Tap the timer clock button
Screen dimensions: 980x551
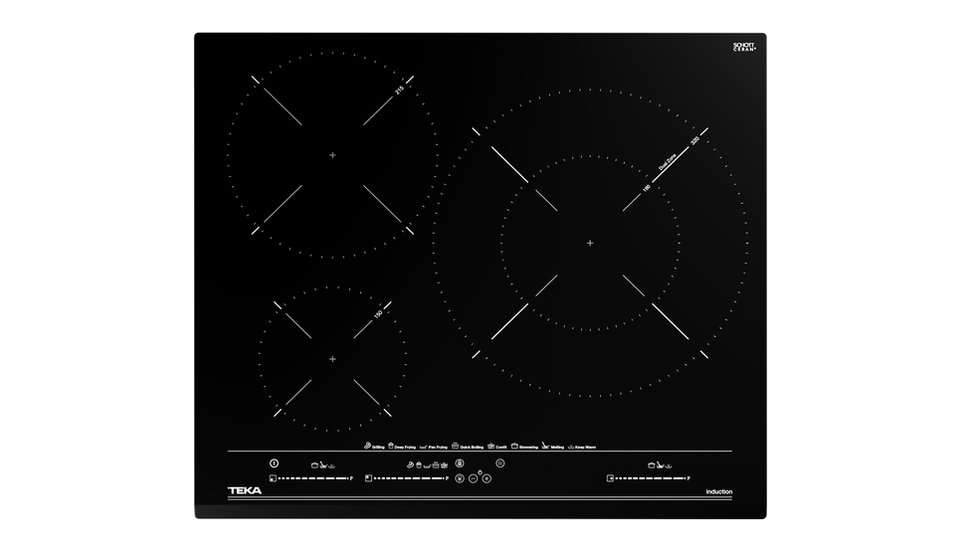[x=480, y=472]
